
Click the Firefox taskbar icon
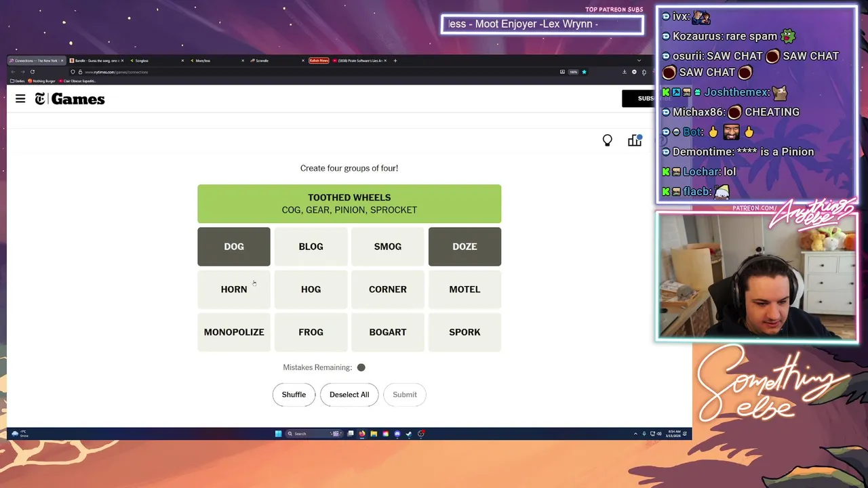click(x=362, y=434)
